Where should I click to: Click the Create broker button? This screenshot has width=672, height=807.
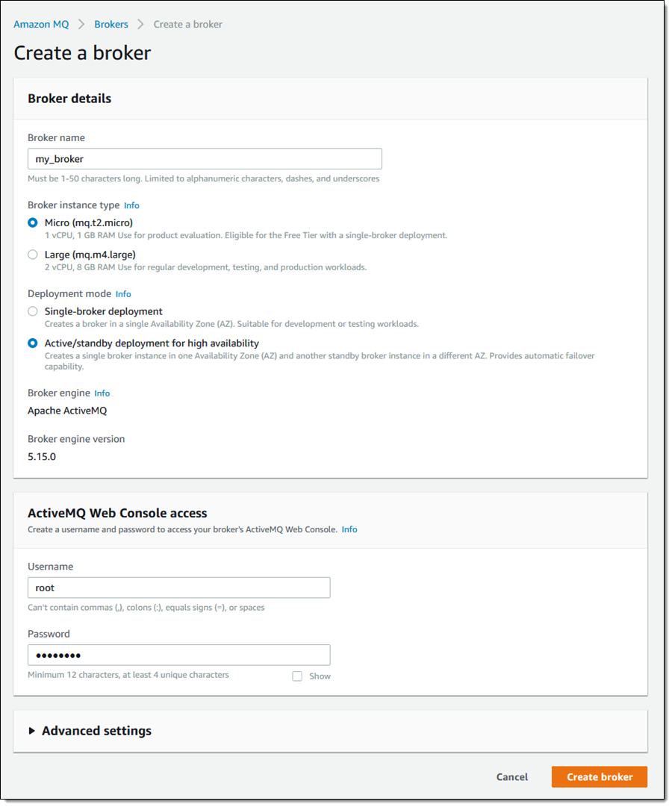pyautogui.click(x=599, y=777)
